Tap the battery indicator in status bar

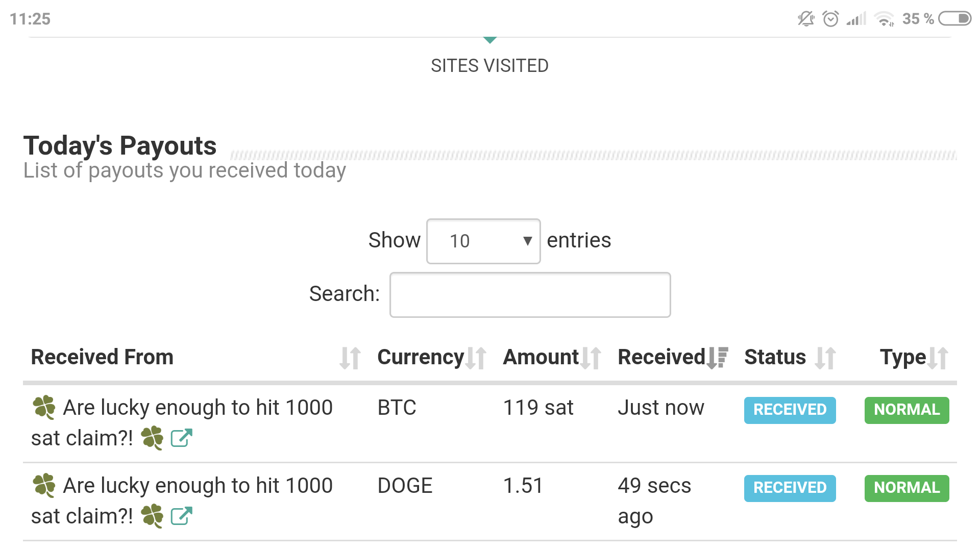pos(954,19)
